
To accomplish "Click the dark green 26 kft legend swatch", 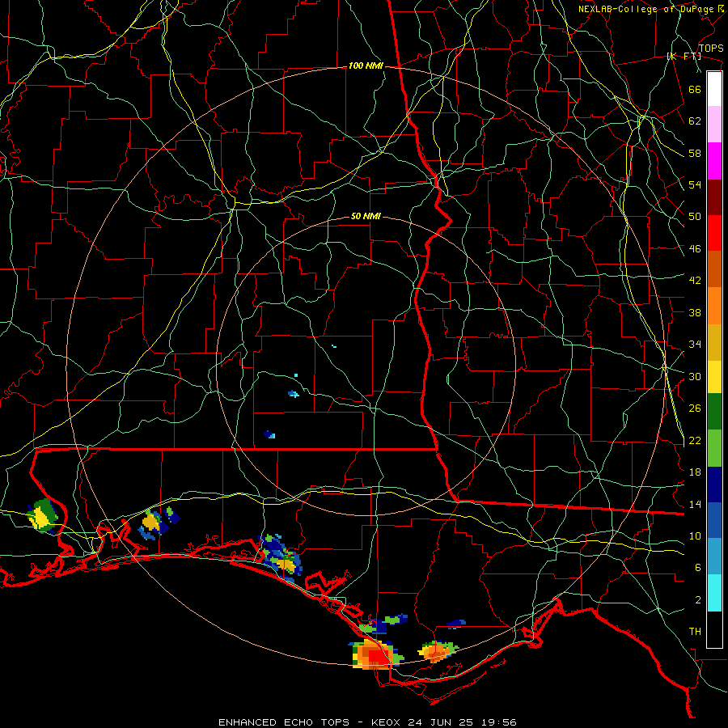I will (x=714, y=412).
